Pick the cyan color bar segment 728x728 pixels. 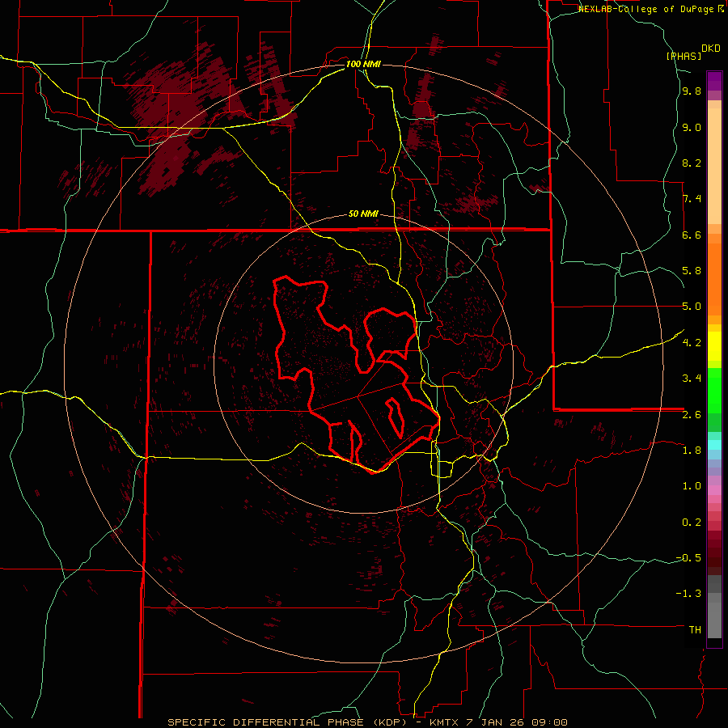[x=714, y=445]
